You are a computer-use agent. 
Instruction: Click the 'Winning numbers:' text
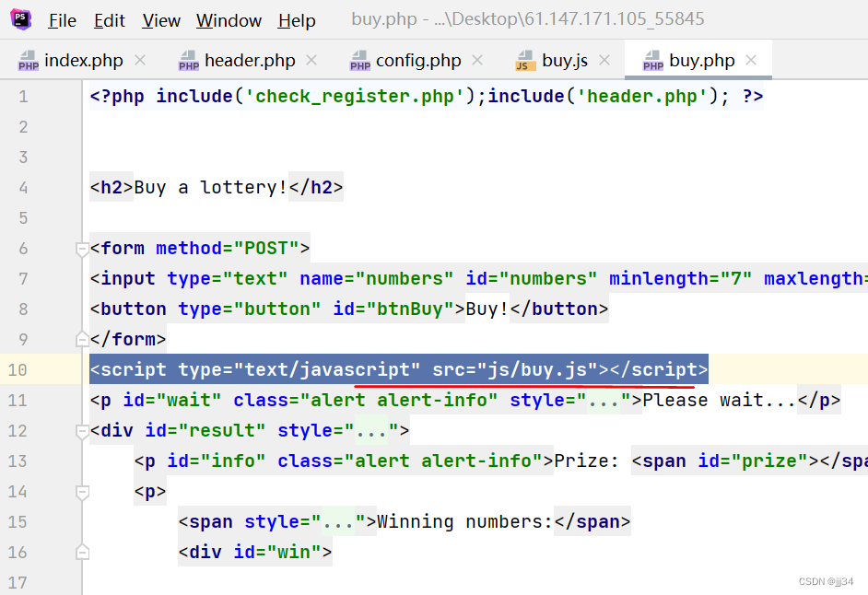465,522
